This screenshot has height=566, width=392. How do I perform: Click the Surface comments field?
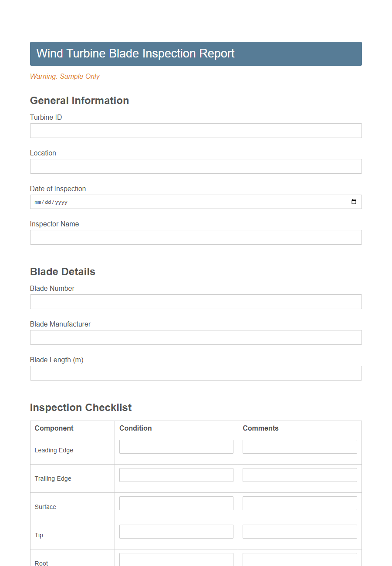click(x=299, y=503)
